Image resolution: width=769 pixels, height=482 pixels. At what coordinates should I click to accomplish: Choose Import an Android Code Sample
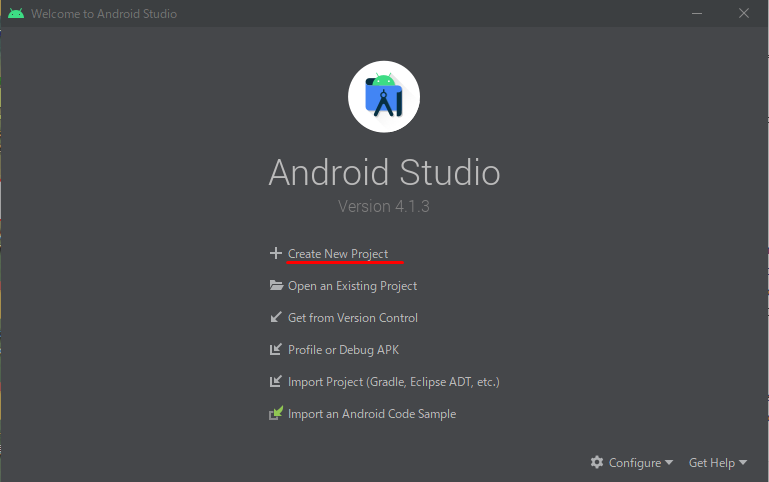372,414
